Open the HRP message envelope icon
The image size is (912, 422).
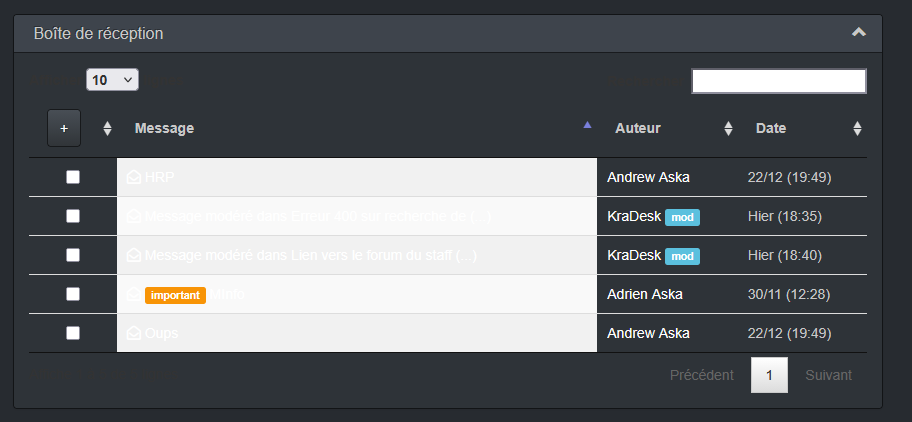click(x=133, y=177)
